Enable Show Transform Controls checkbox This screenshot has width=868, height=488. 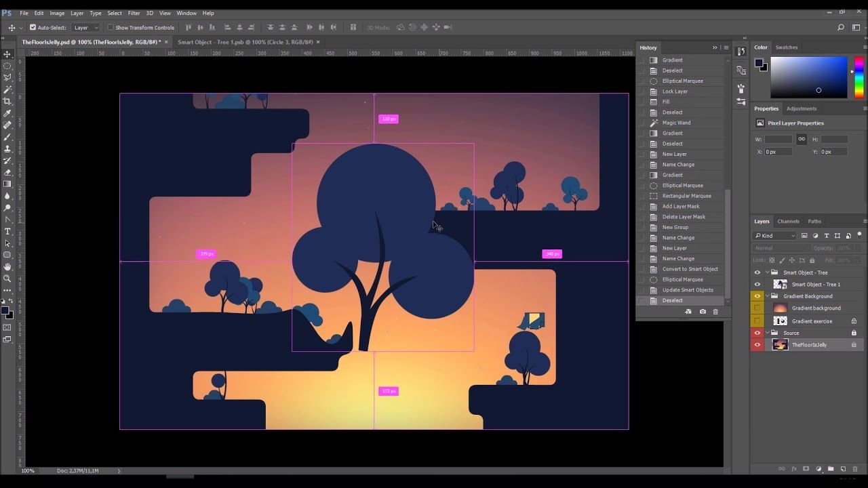[111, 28]
